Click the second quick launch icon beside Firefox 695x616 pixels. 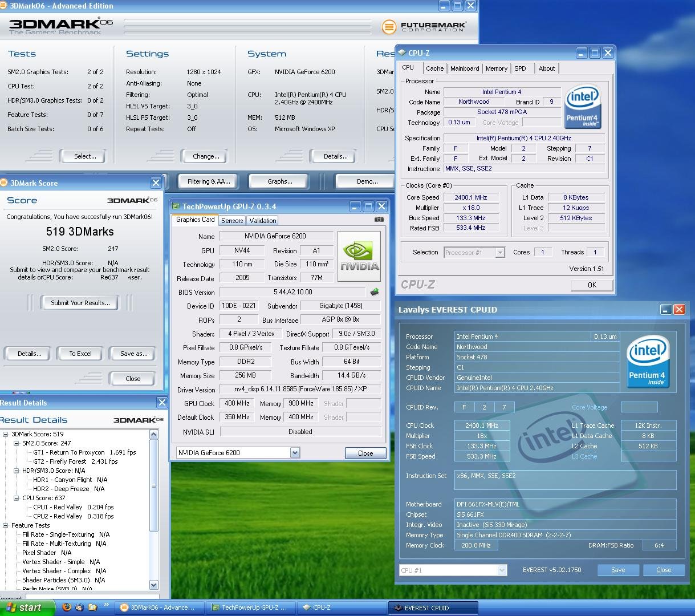point(80,607)
